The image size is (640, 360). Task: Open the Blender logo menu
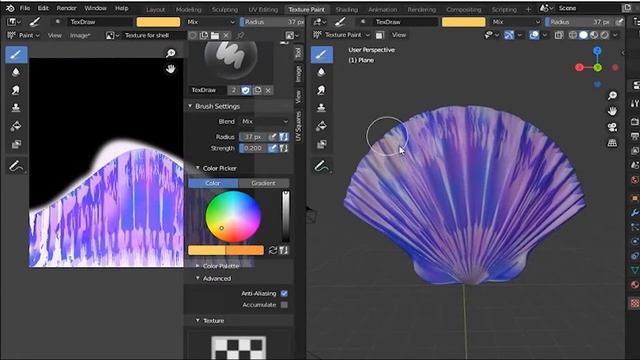click(10, 8)
